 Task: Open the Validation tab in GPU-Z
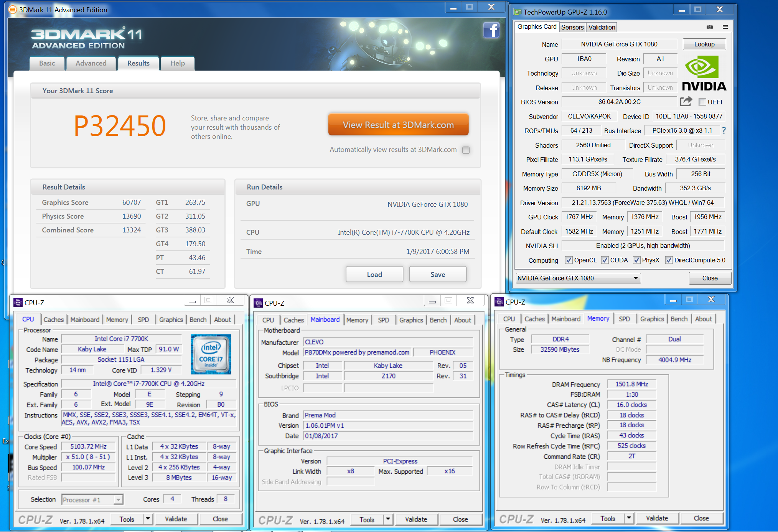pos(602,27)
